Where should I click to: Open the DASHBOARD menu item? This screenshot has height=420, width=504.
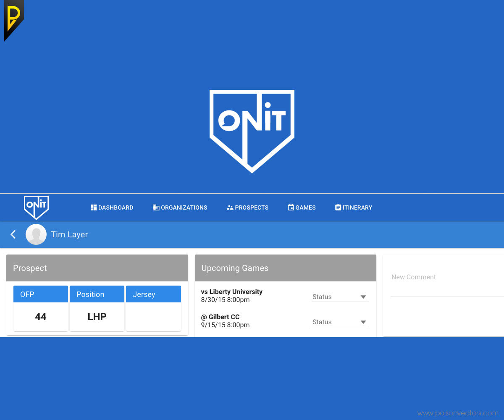point(112,207)
